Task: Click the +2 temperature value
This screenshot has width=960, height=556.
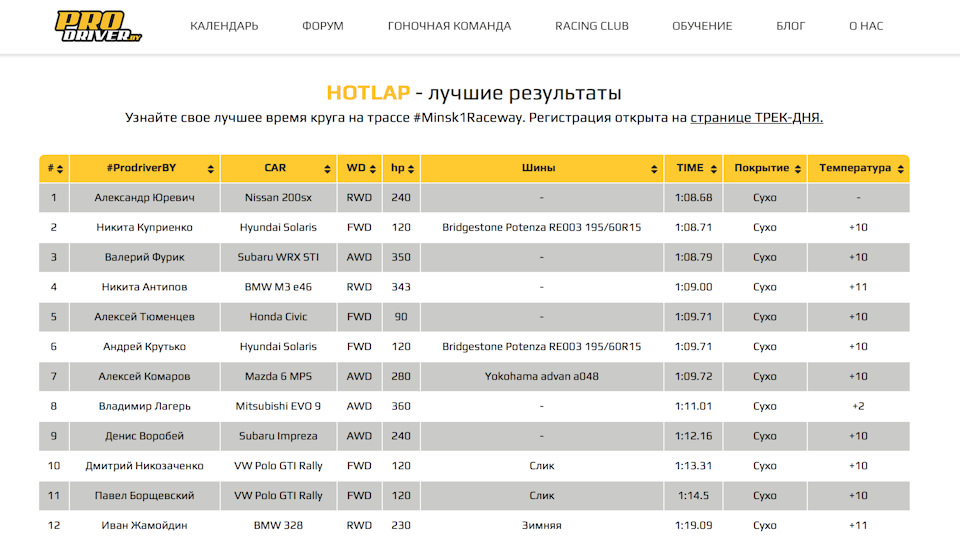Action: 858,406
